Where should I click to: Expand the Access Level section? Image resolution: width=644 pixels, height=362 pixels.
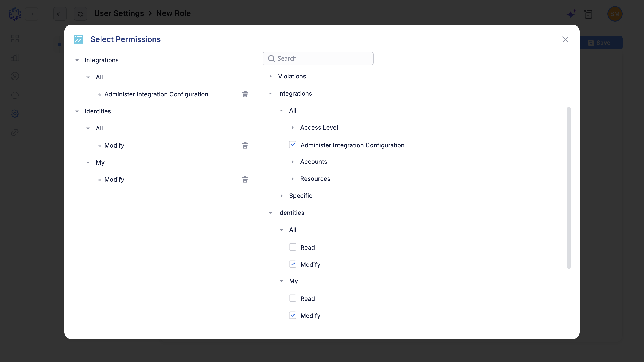click(293, 127)
